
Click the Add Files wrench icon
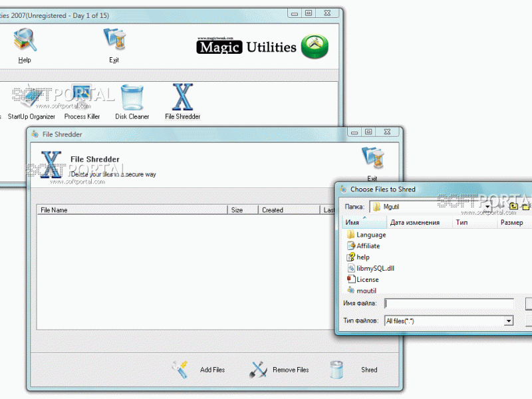click(x=180, y=370)
